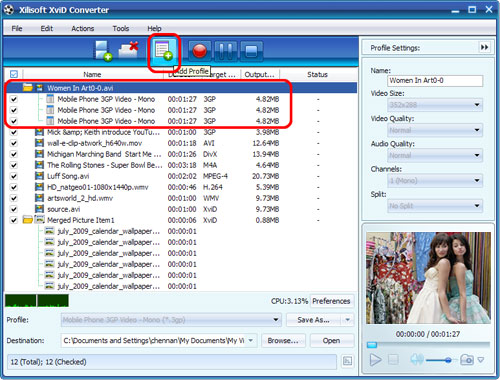
Task: Start conversion with the red record button
Action: [200, 51]
